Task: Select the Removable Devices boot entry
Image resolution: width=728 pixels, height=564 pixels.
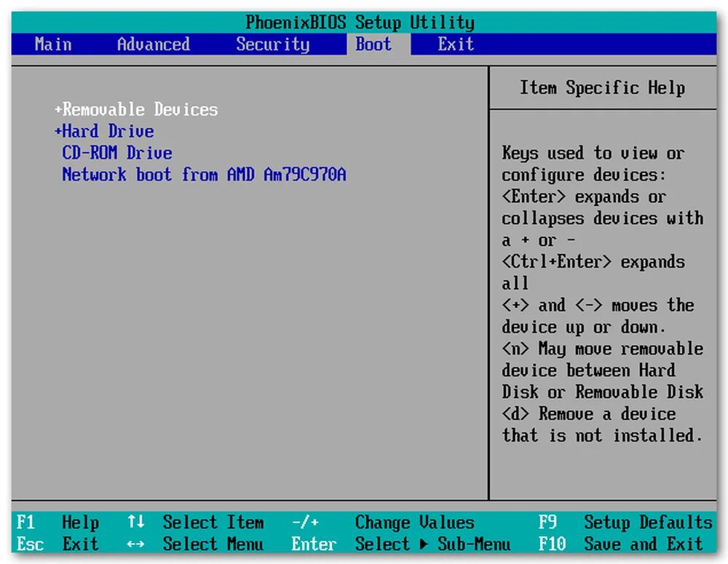Action: (136, 110)
